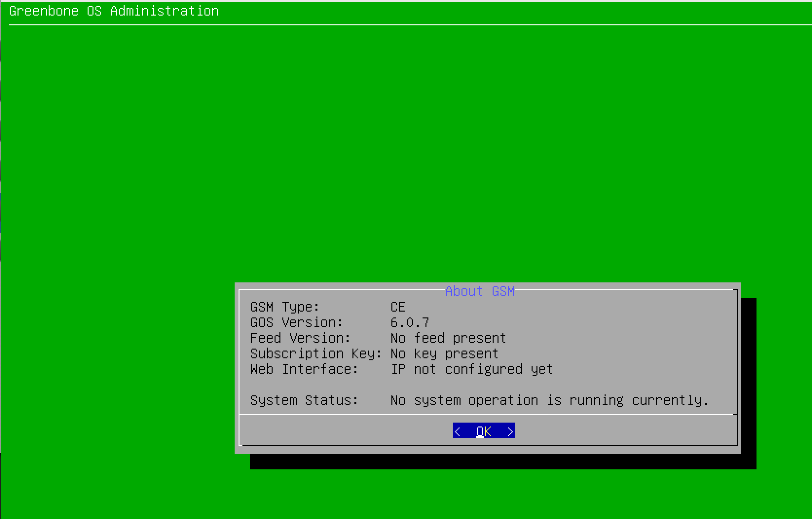Viewport: 812px width, 519px height.
Task: Click the 'System Status:' label
Action: pos(304,401)
